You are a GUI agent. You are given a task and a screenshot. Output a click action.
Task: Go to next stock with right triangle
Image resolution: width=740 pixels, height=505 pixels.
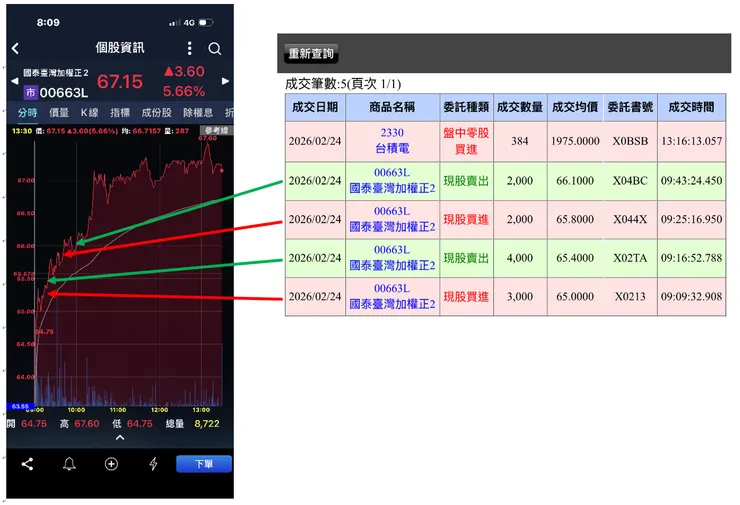[226, 81]
